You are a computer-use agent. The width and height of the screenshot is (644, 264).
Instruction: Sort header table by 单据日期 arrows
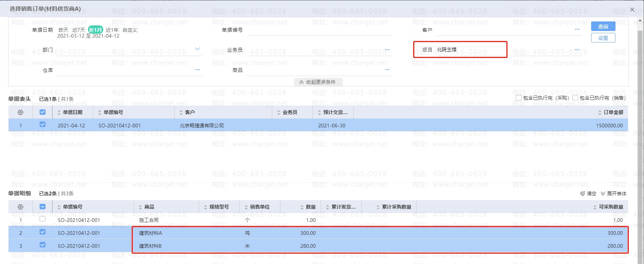(59, 112)
